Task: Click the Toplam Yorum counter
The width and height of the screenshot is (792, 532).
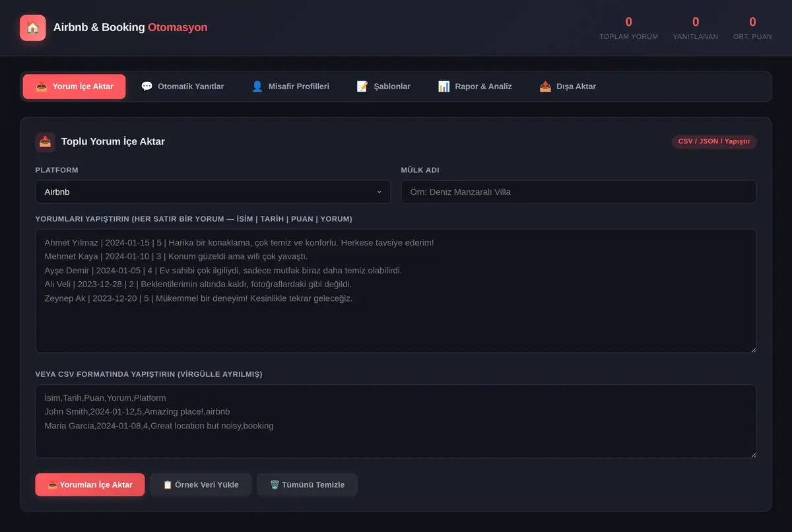Action: pos(628,28)
